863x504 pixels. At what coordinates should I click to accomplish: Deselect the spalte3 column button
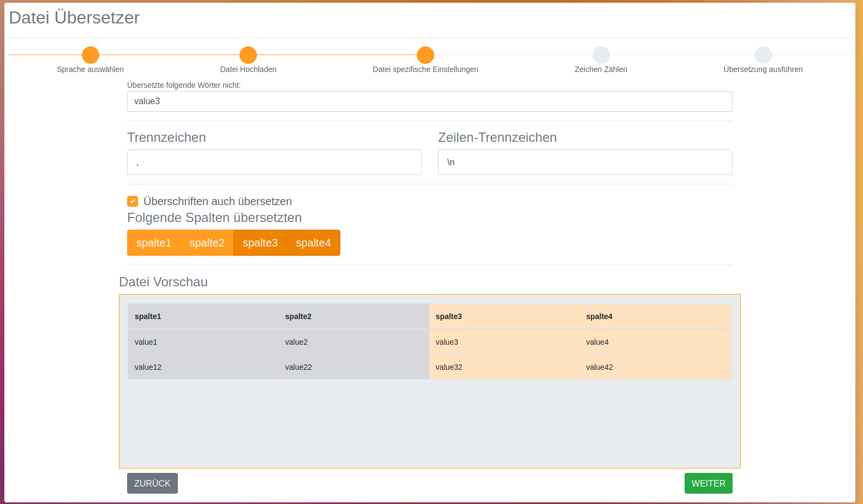(260, 243)
